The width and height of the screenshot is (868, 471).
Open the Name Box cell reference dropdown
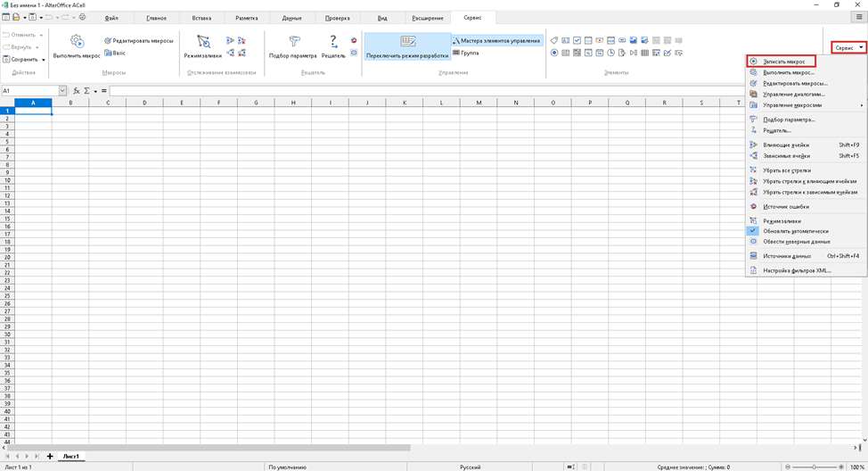pyautogui.click(x=62, y=91)
